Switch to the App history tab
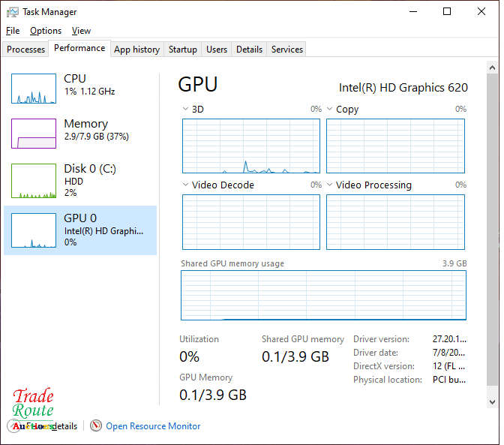This screenshot has width=504, height=445. 136,50
